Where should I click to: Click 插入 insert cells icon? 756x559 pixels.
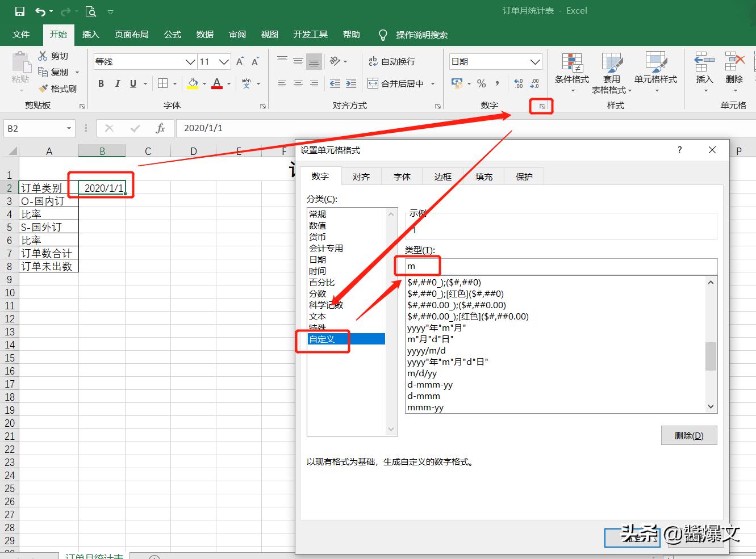704,72
